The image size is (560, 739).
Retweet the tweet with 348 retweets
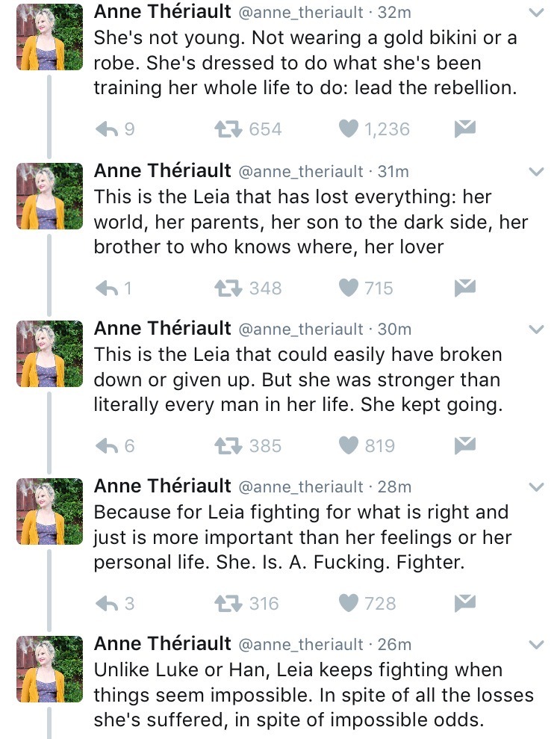[226, 288]
